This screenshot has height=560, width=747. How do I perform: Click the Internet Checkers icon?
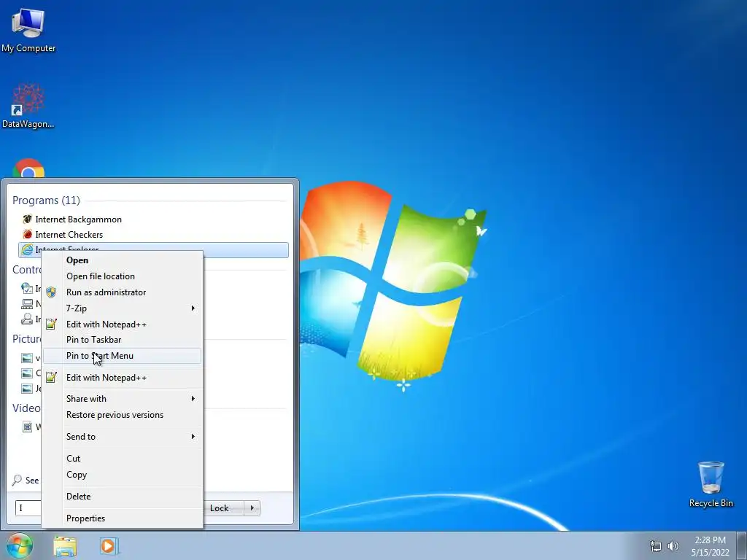tap(27, 234)
